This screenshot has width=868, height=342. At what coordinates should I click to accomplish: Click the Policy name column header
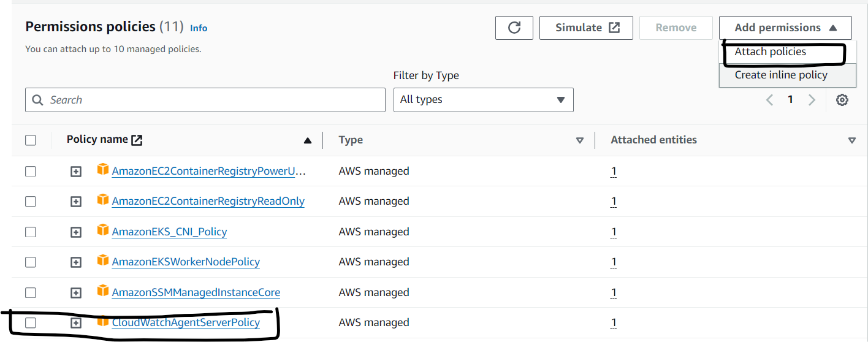tap(97, 140)
